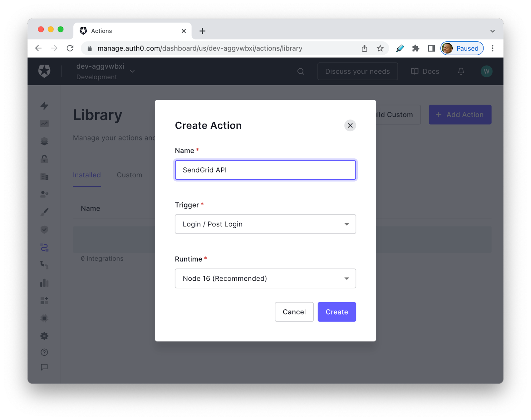Image resolution: width=531 pixels, height=420 pixels.
Task: Open User Management sidebar icon
Action: (x=44, y=194)
